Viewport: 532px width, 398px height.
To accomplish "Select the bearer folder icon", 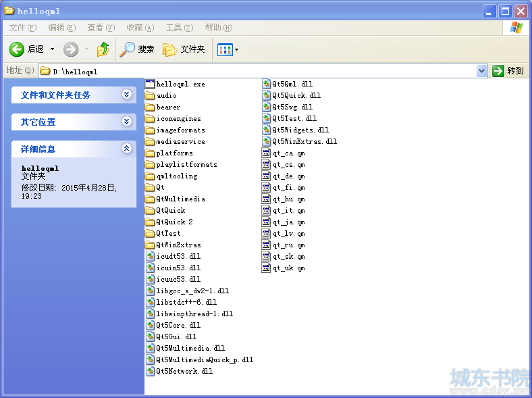I will coord(150,107).
